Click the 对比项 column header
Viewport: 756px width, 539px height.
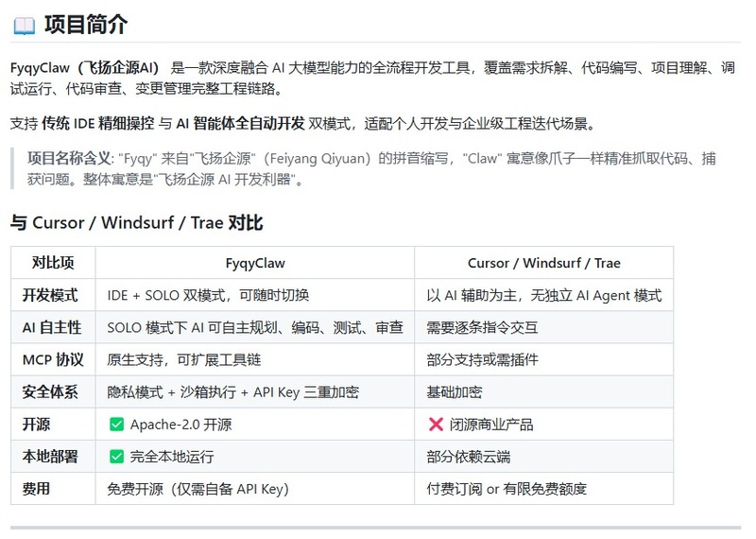click(53, 263)
